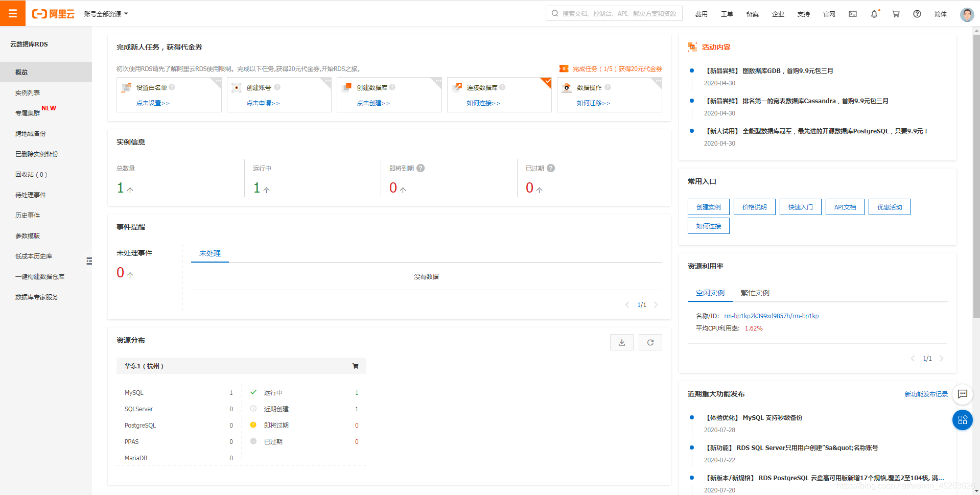Open 企业 in the top menu

tap(778, 14)
